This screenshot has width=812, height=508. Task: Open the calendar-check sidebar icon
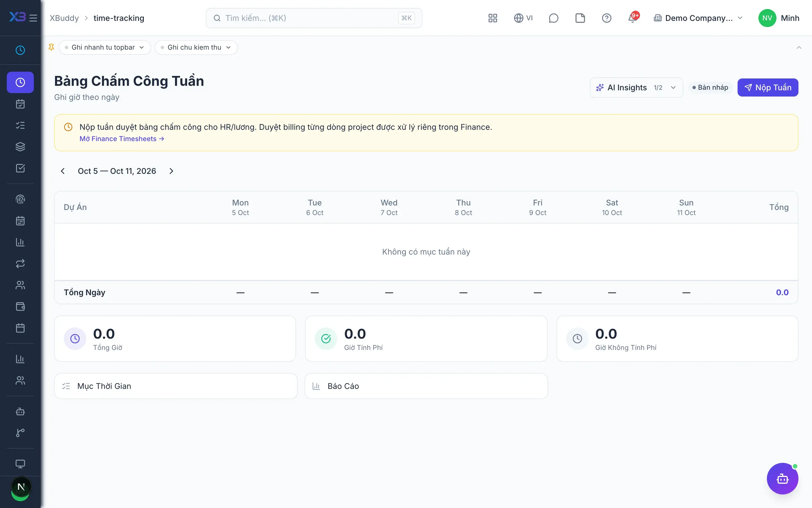point(20,104)
